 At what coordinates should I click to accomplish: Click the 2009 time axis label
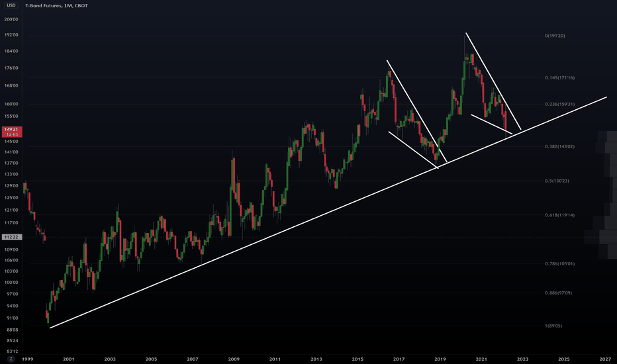tap(234, 359)
